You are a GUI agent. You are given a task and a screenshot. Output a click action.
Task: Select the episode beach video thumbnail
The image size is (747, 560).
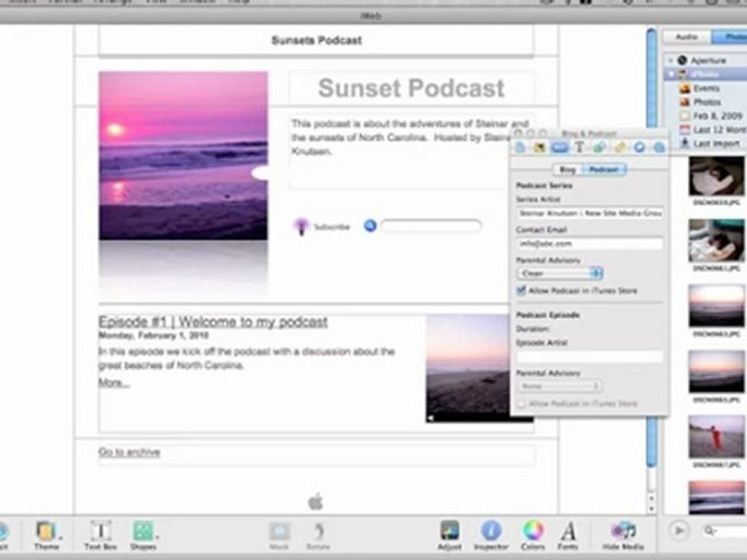tap(468, 369)
